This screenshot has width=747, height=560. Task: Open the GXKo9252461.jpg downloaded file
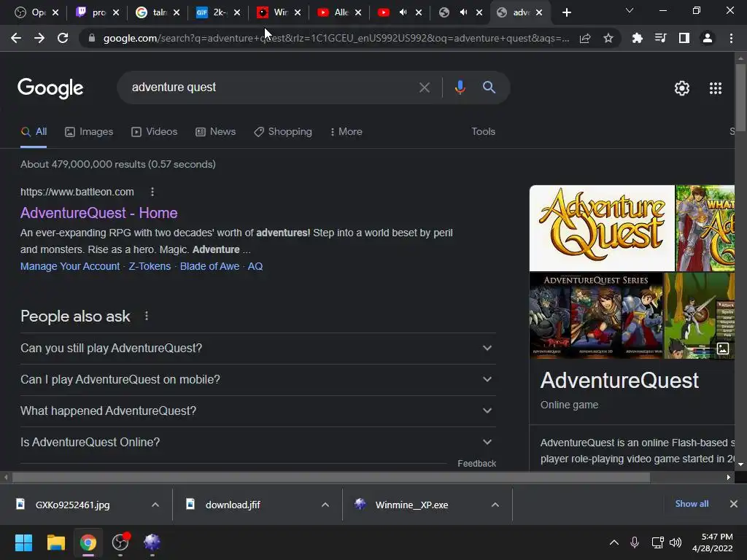[x=72, y=505]
